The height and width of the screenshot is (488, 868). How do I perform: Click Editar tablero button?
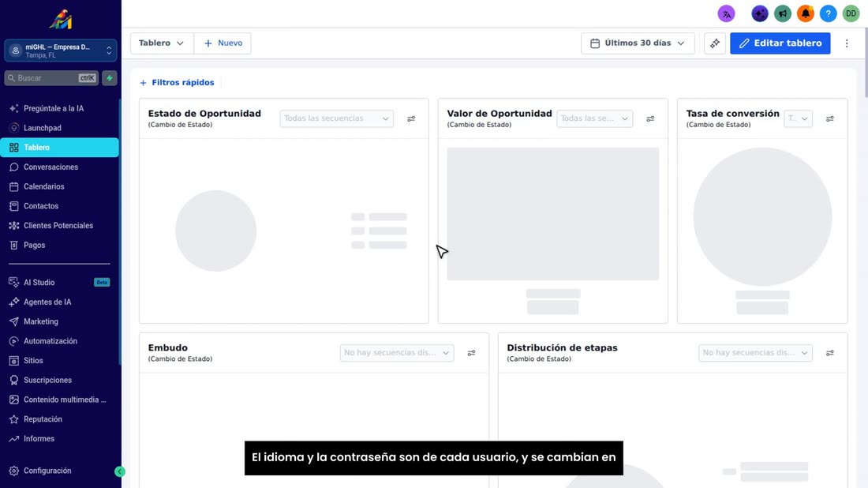[x=780, y=43]
